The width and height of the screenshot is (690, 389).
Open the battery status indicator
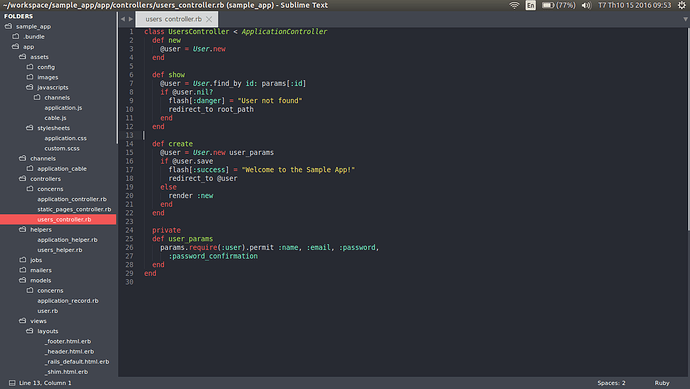[558, 5]
